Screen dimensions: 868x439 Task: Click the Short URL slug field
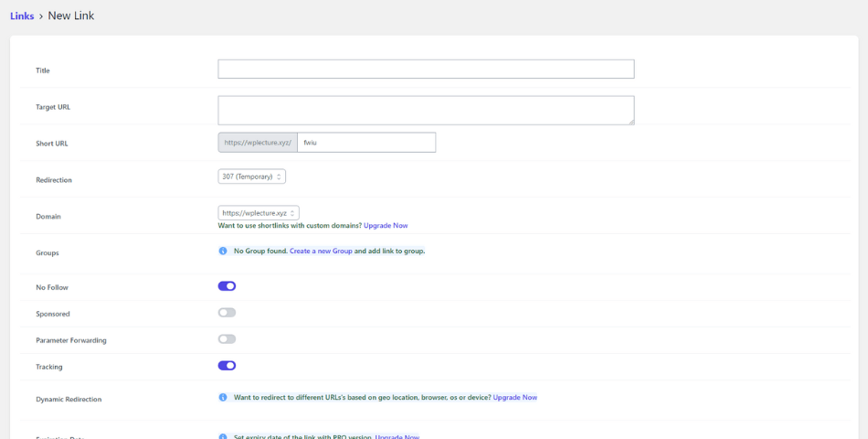coord(366,143)
